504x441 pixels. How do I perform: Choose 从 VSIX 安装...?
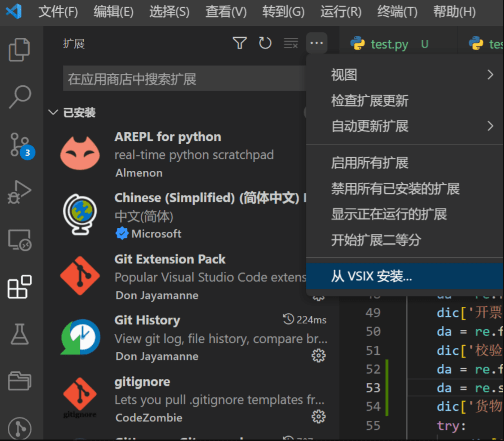pos(405,276)
